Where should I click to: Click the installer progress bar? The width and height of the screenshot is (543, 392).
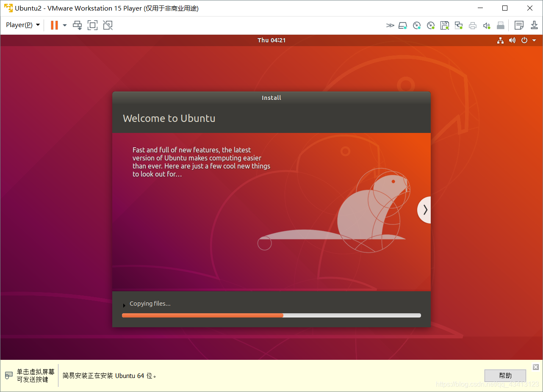(x=271, y=315)
